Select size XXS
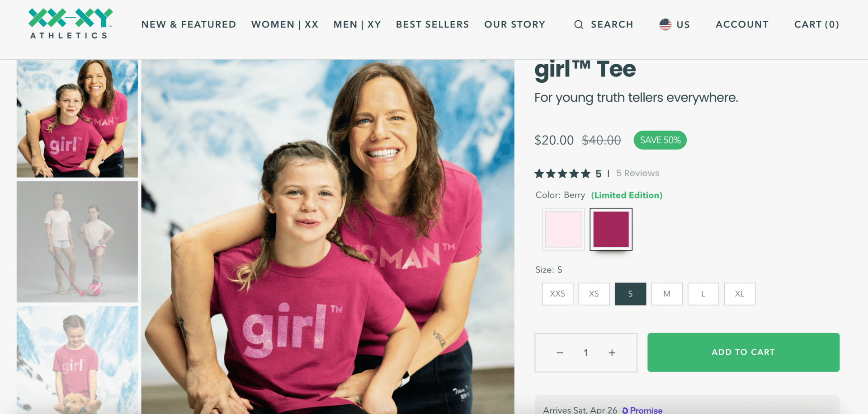The height and width of the screenshot is (414, 868). (557, 294)
